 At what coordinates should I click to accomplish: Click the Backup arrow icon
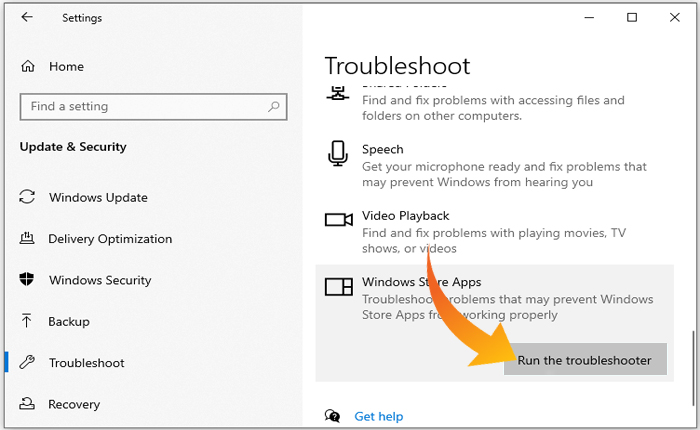pyautogui.click(x=28, y=322)
